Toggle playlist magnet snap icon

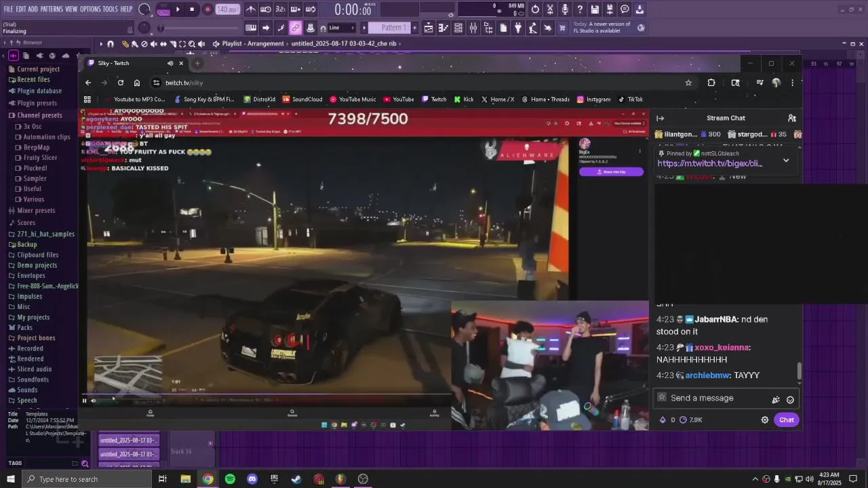(111, 43)
